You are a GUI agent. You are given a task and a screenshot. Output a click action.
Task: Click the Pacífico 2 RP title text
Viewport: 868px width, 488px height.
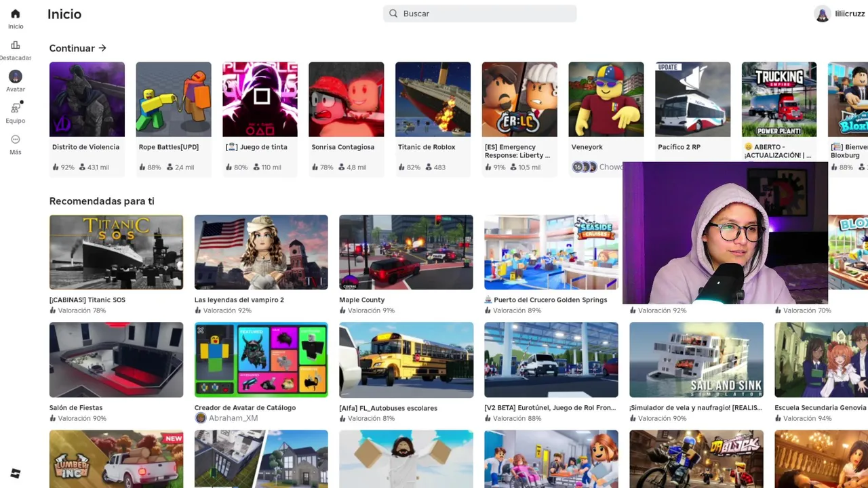click(x=679, y=147)
